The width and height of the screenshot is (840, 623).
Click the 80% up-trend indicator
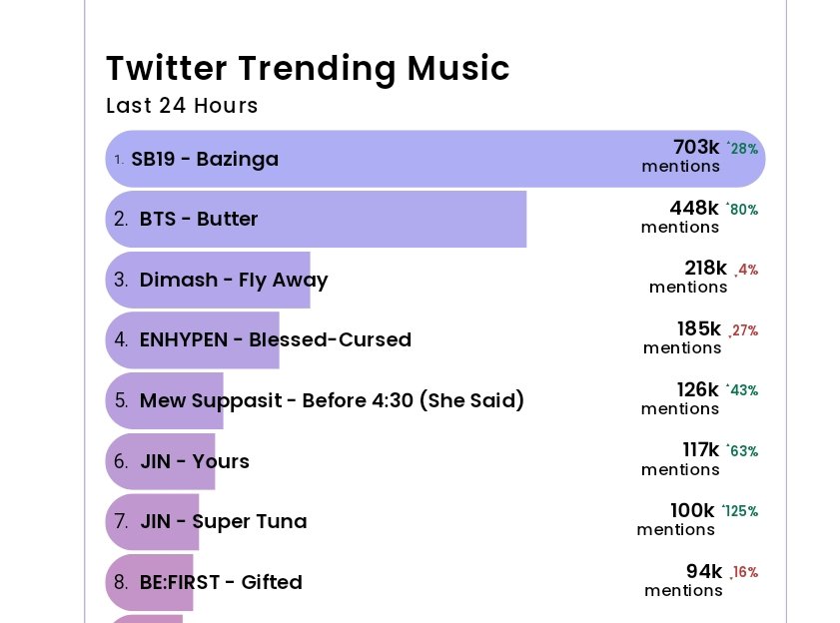[x=742, y=210]
